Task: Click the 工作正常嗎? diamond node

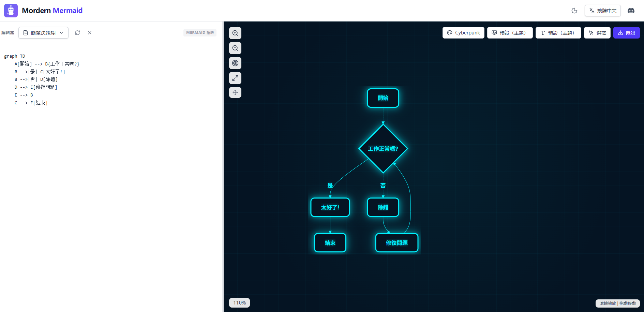Action: 383,149
